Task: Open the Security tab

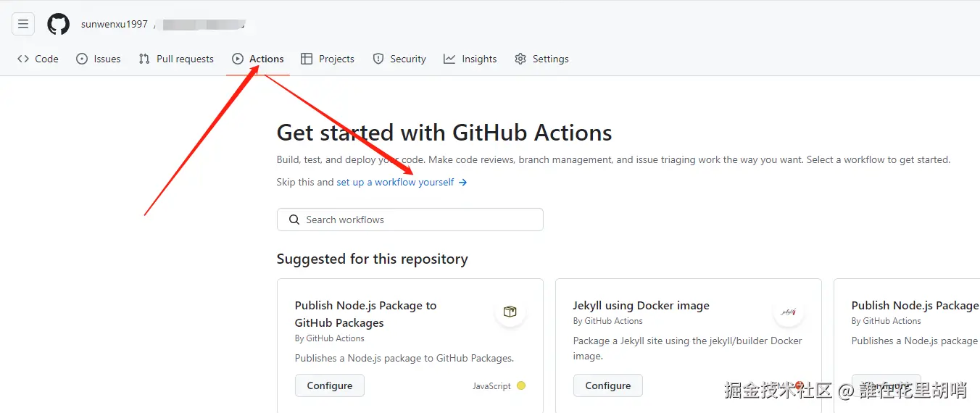Action: [x=399, y=59]
